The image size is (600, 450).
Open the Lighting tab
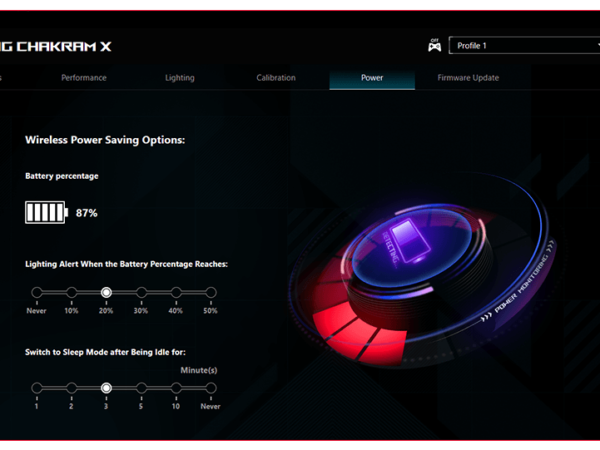pos(180,78)
